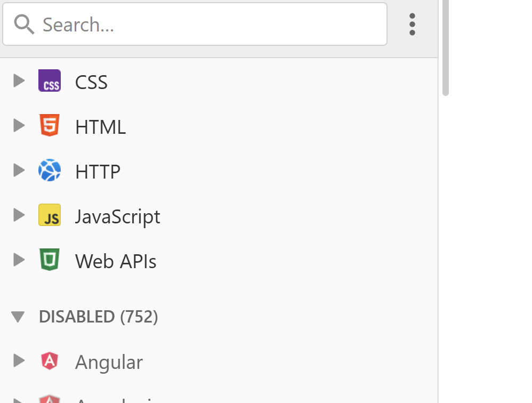The image size is (532, 403).
Task: Click the DISABLED (752) heading
Action: point(99,317)
